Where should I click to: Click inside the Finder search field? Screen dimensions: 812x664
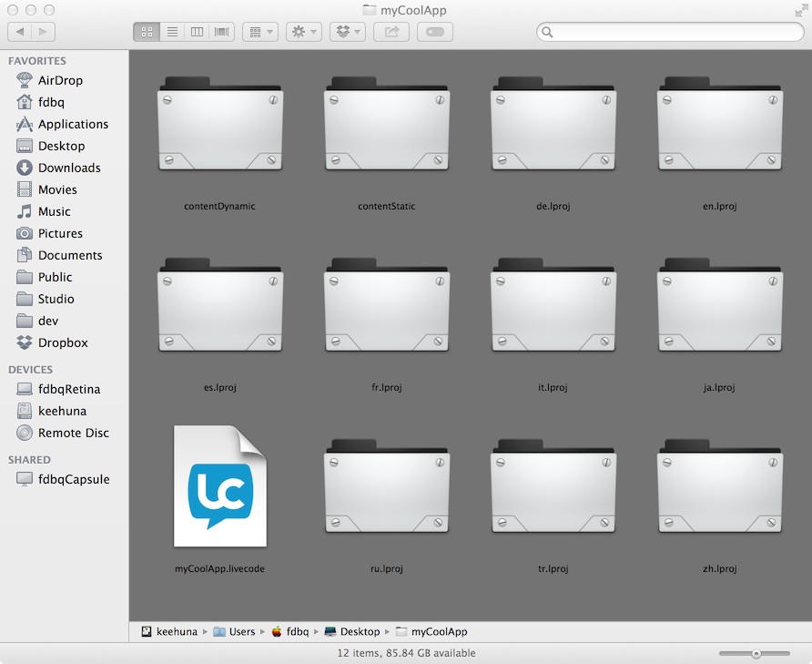tap(674, 32)
